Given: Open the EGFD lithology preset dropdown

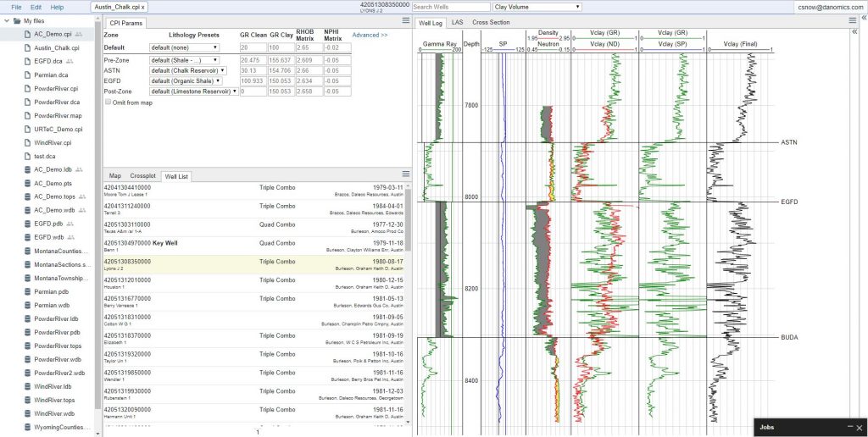Looking at the screenshot, I should click(x=186, y=81).
